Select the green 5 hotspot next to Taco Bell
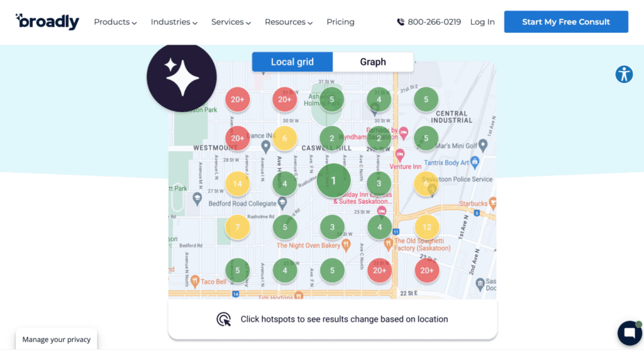The image size is (644, 350). pyautogui.click(x=237, y=271)
